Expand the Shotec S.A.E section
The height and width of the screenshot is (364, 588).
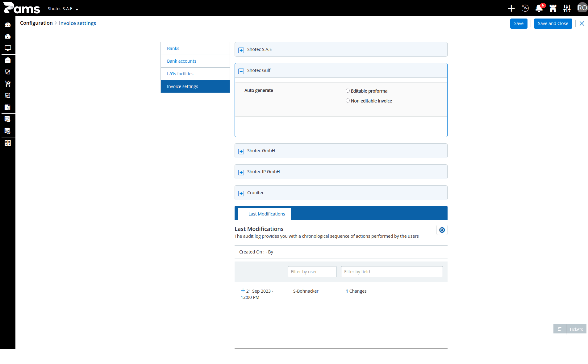(x=241, y=50)
